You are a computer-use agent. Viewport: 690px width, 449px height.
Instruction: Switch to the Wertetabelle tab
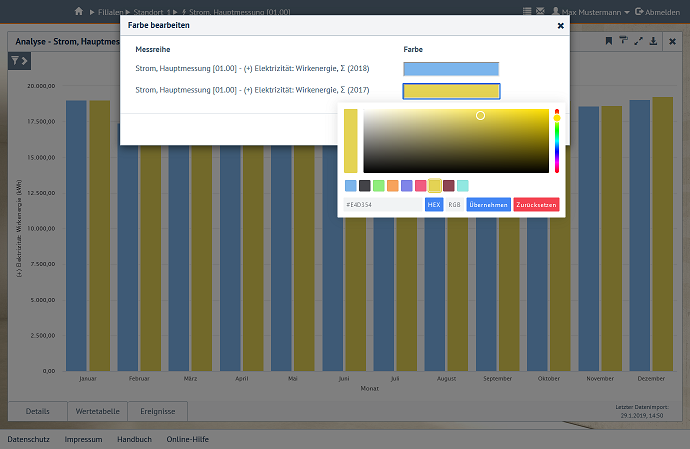tap(98, 411)
